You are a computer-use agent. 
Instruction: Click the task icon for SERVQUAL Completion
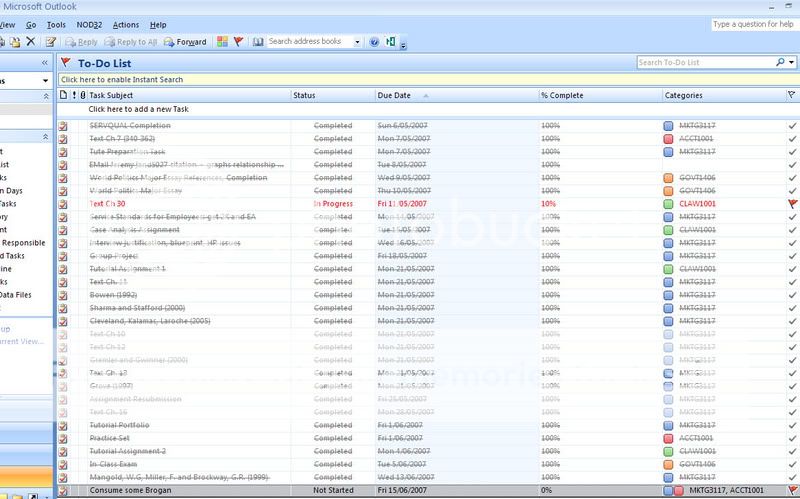(x=63, y=126)
